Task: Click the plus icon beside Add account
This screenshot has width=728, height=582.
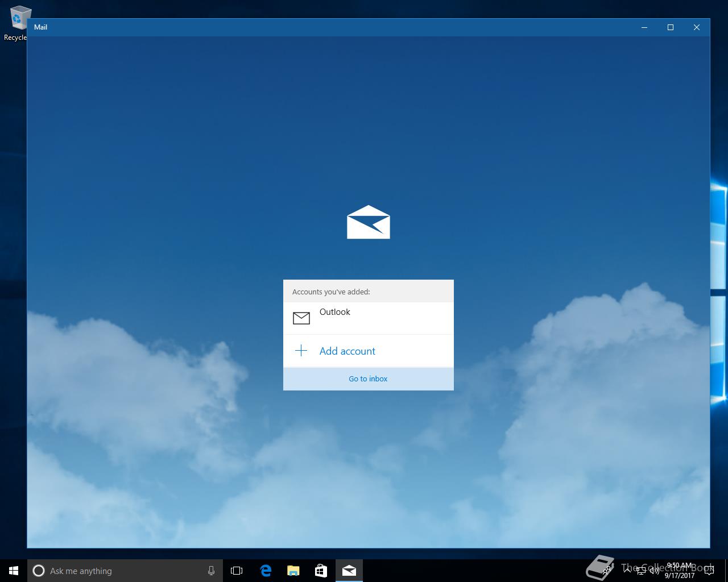Action: [301, 351]
